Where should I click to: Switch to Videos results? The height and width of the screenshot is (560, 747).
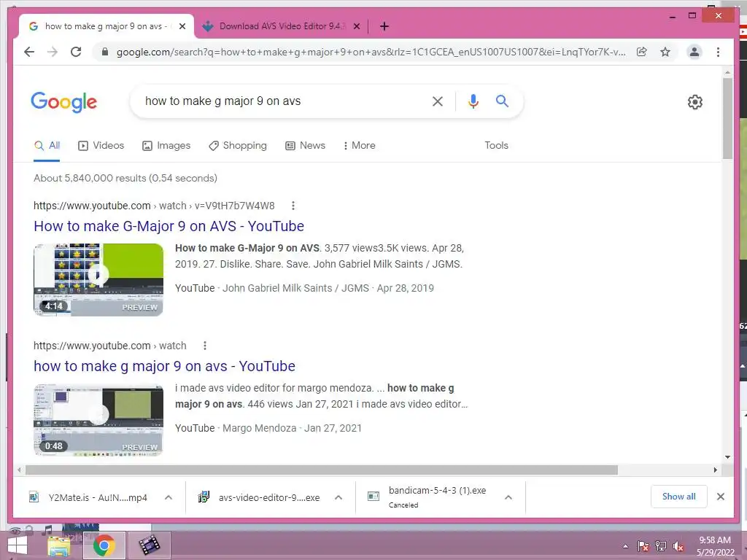[x=101, y=146]
